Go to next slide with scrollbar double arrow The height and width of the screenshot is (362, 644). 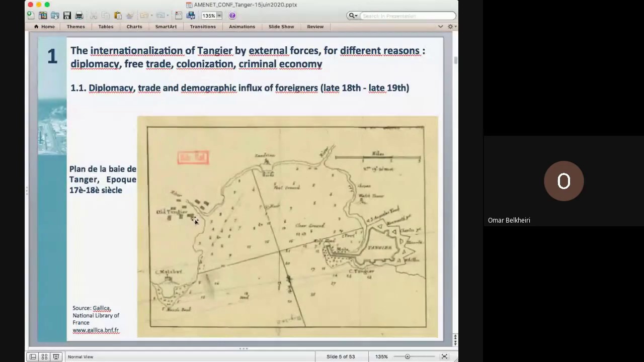coord(455,343)
